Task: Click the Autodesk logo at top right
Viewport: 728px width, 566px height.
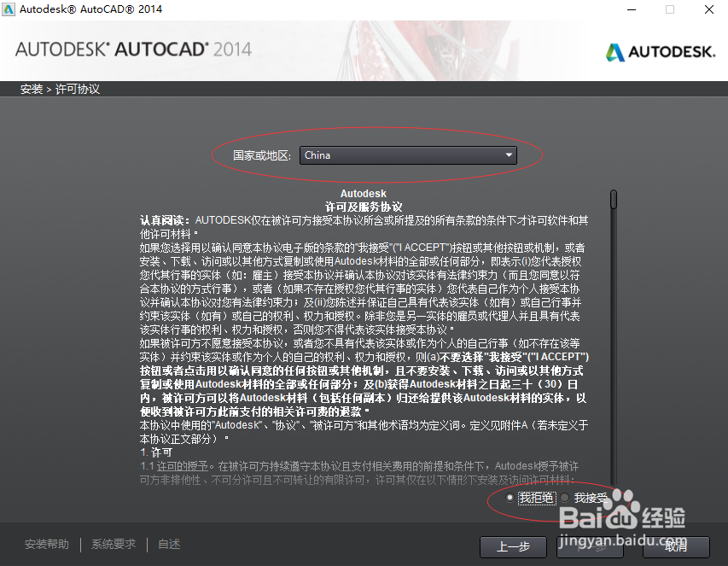Action: pyautogui.click(x=660, y=51)
